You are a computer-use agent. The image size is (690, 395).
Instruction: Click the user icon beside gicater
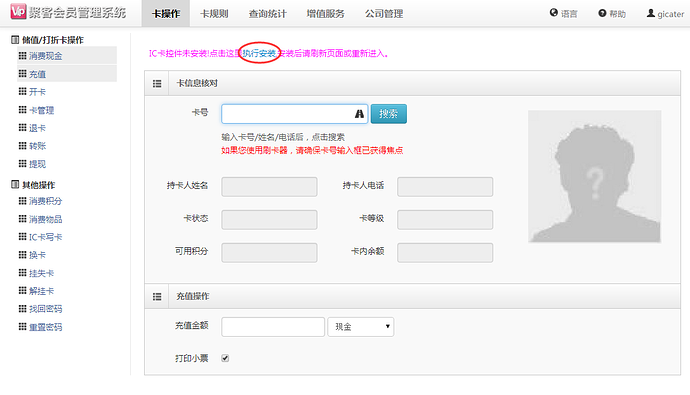(650, 13)
